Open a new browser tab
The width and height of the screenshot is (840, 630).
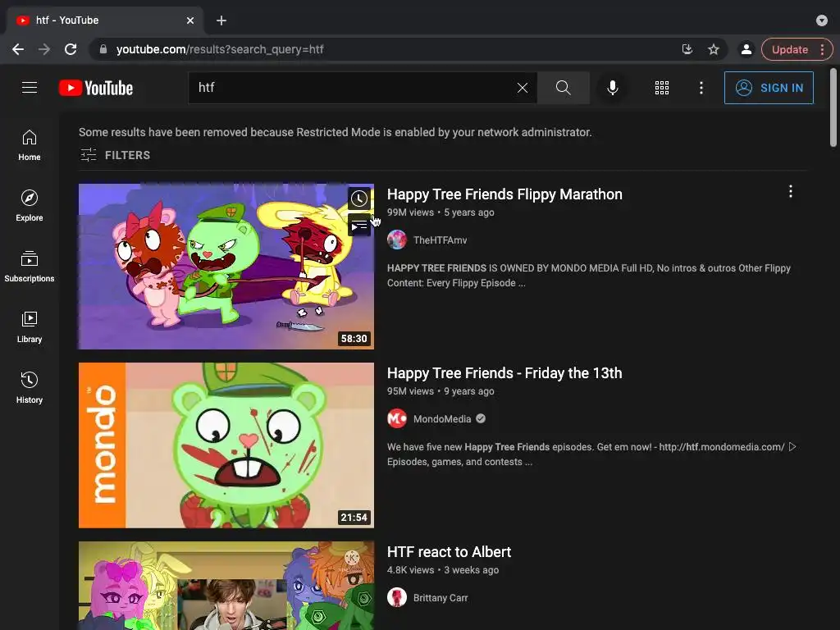[x=221, y=21]
